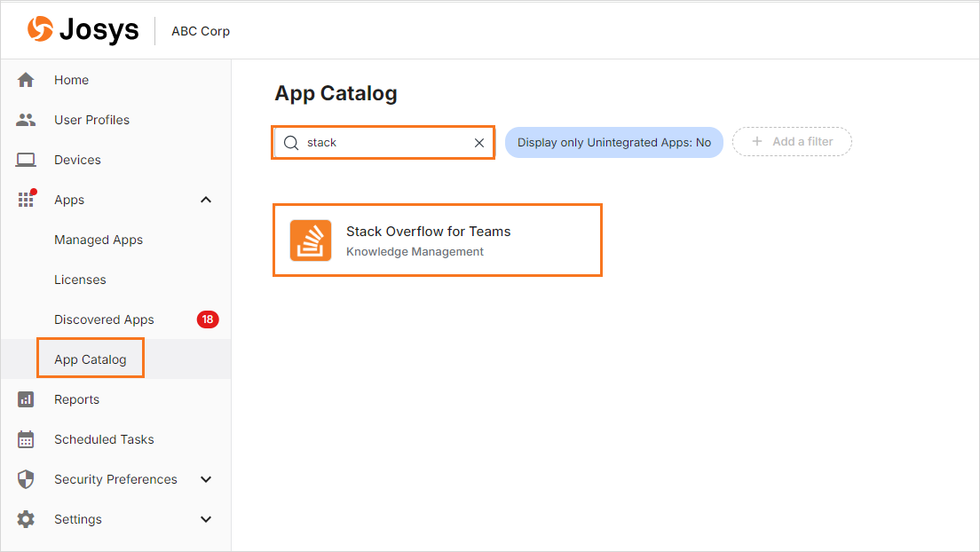Toggle Display only Unintegrated Apps filter
Viewport: 980px width, 552px height.
613,143
